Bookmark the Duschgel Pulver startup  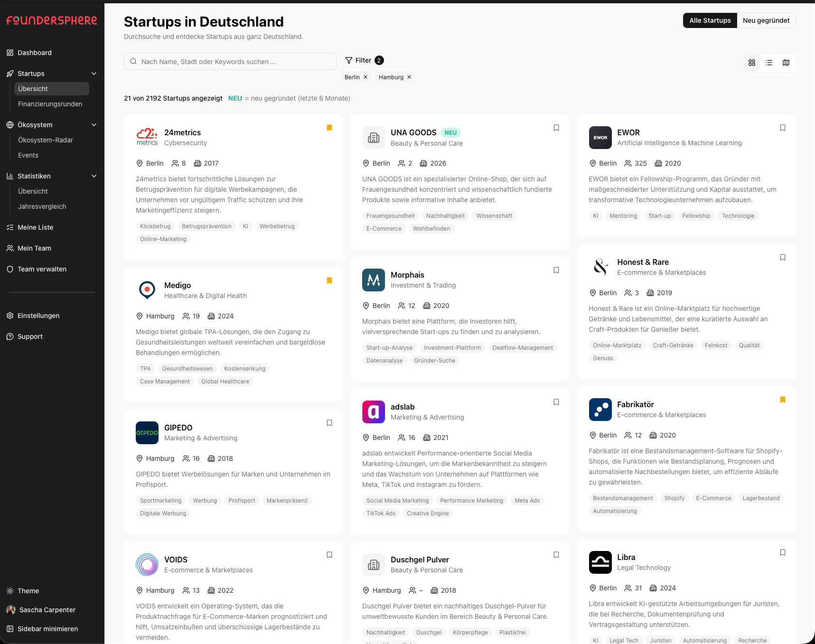pyautogui.click(x=556, y=555)
